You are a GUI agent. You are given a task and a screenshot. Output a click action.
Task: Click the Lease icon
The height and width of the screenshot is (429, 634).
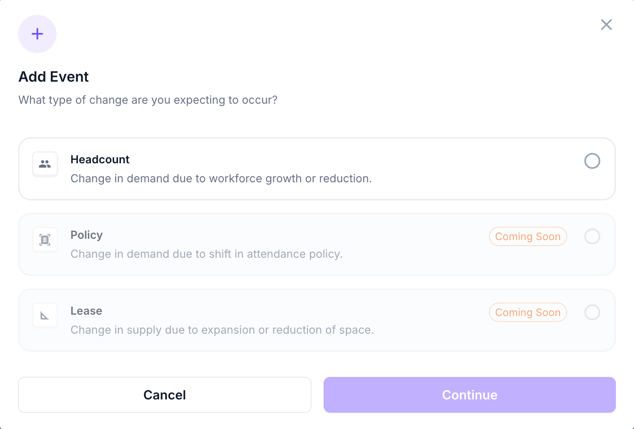pos(45,316)
